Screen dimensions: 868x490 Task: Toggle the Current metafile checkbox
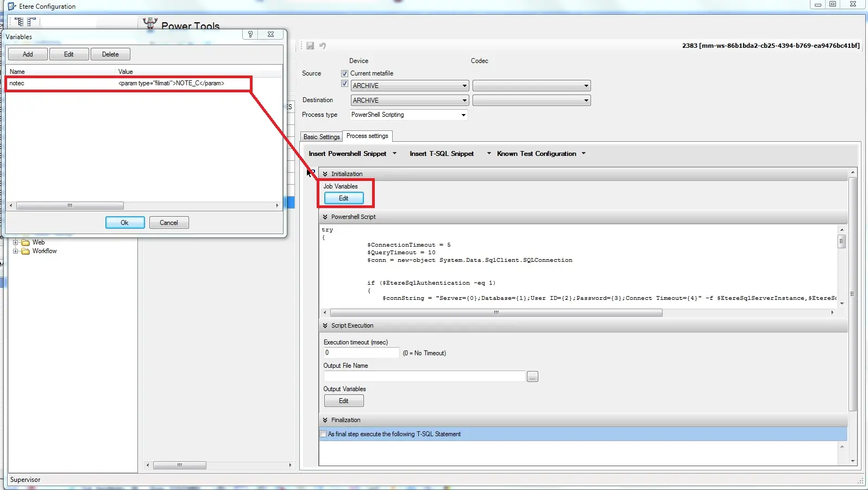pyautogui.click(x=344, y=73)
